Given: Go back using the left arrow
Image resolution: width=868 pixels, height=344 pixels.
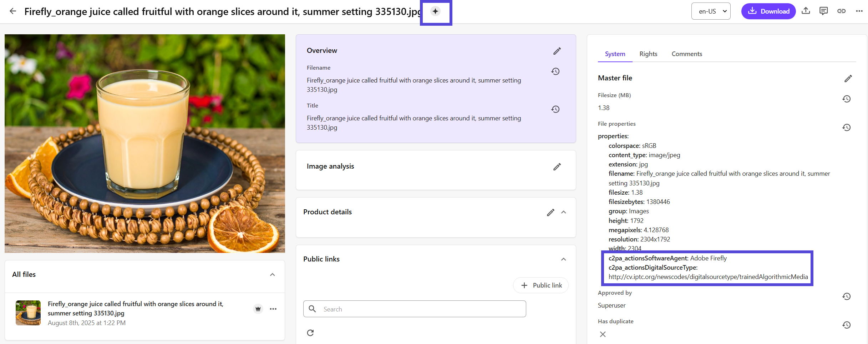Looking at the screenshot, I should tap(13, 11).
